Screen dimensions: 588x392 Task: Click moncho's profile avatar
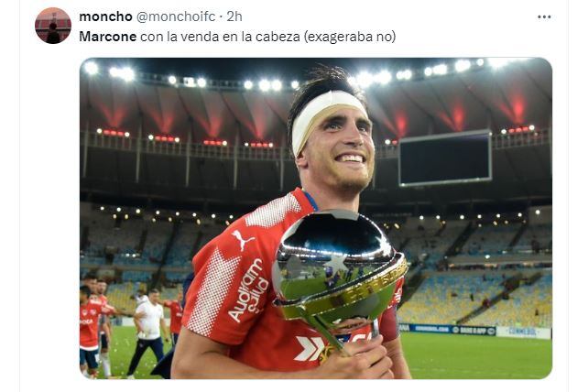(53, 26)
